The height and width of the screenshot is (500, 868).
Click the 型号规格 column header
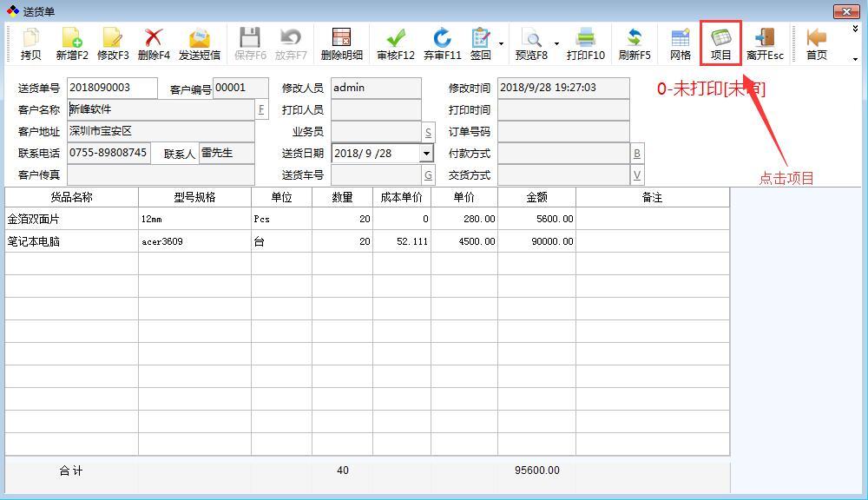194,198
